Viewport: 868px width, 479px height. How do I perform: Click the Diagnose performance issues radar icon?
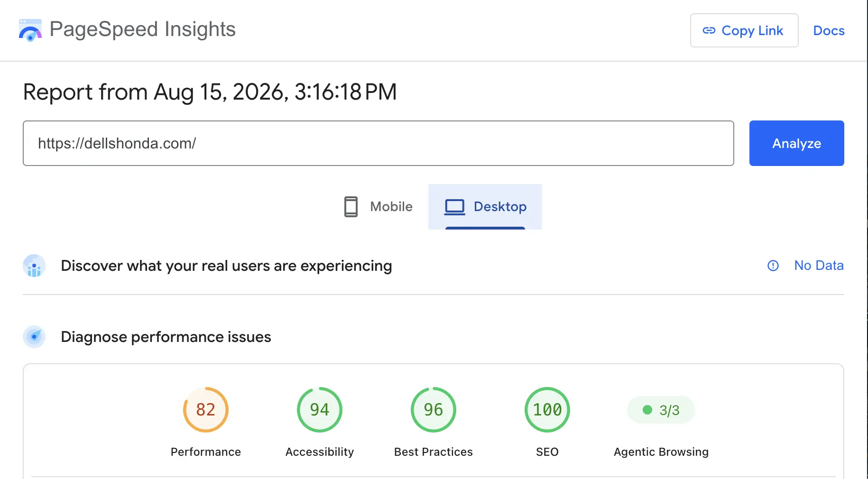tap(34, 337)
